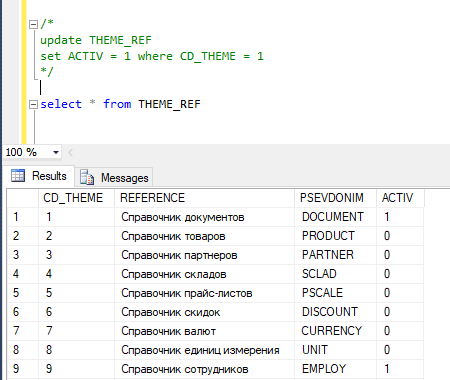This screenshot has width=450, height=380.
Task: Click the Messages tab page icon
Action: (x=87, y=177)
